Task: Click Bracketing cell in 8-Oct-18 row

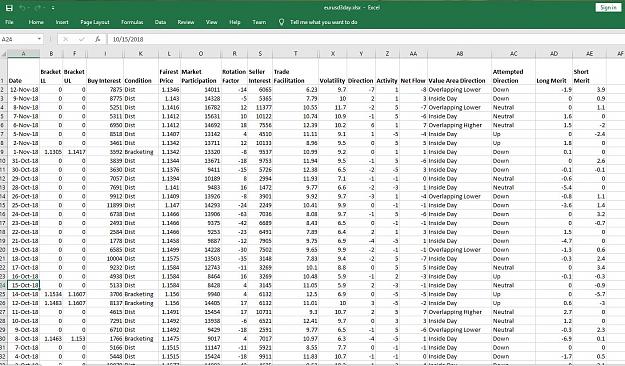Action: coord(141,339)
